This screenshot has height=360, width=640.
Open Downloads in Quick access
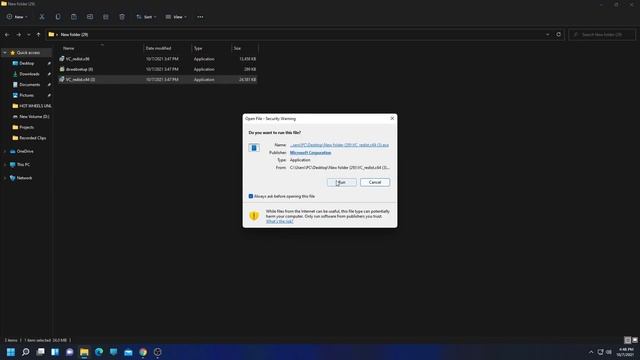pos(29,74)
